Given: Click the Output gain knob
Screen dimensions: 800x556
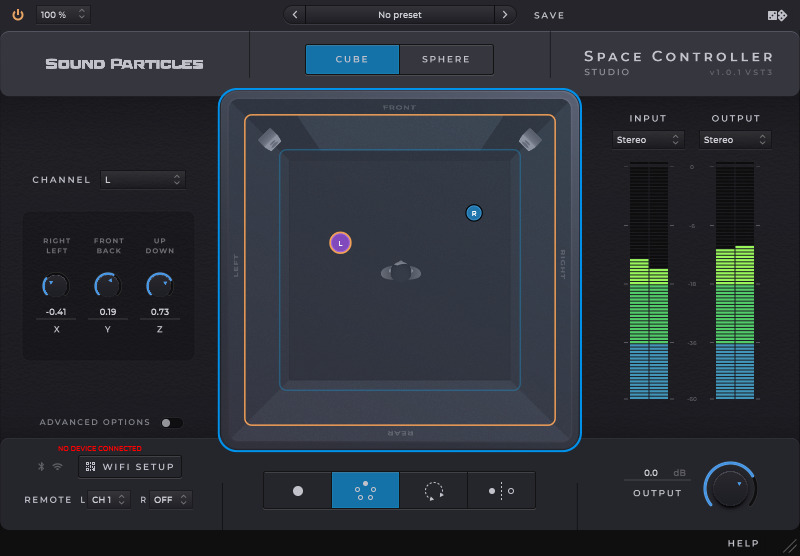Looking at the screenshot, I should click(730, 487).
